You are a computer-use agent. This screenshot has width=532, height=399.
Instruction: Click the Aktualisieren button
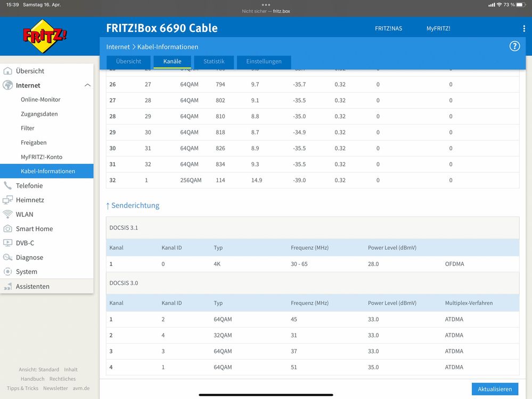point(495,389)
